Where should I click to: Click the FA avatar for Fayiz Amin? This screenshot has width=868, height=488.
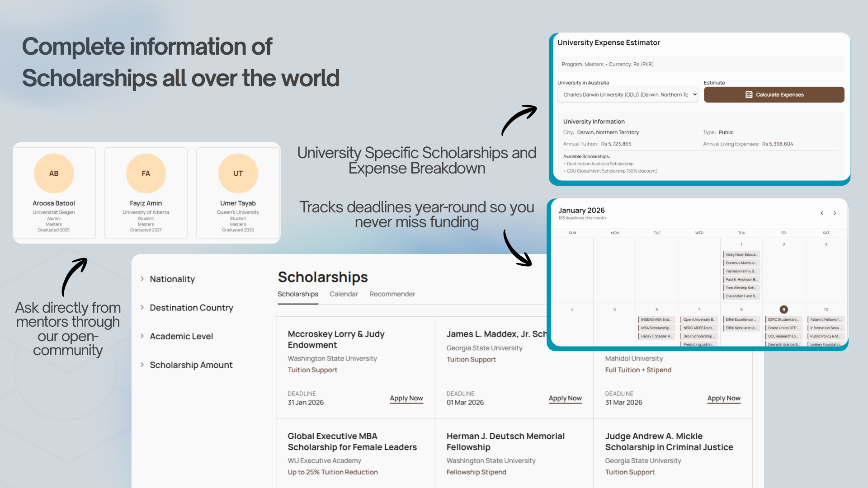pyautogui.click(x=146, y=174)
